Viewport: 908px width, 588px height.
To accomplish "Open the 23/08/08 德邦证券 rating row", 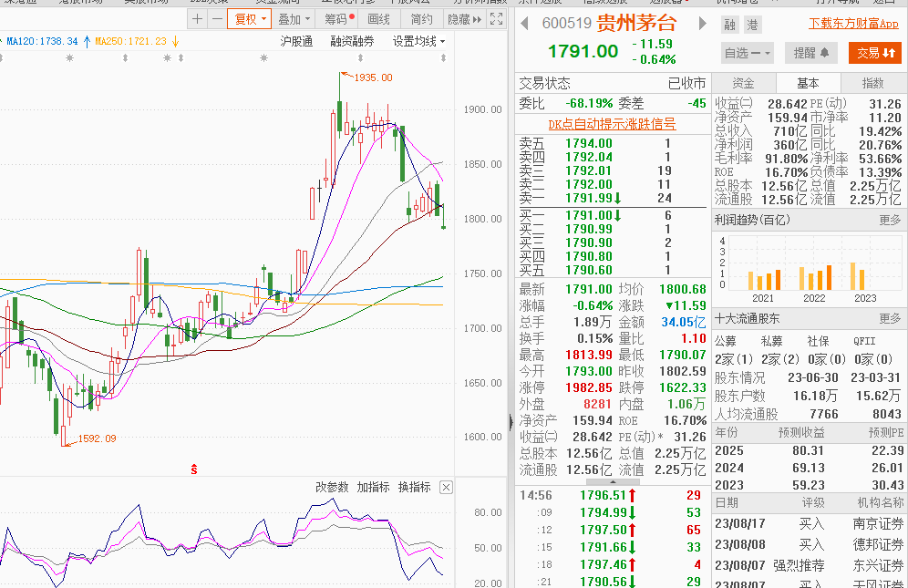I will pos(809,545).
